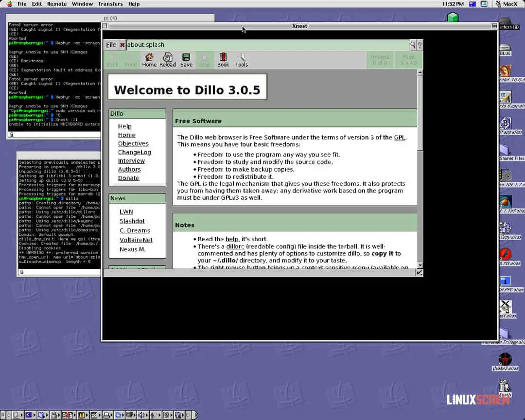Click the flag keyboard layout icon in menu bar

472,4
